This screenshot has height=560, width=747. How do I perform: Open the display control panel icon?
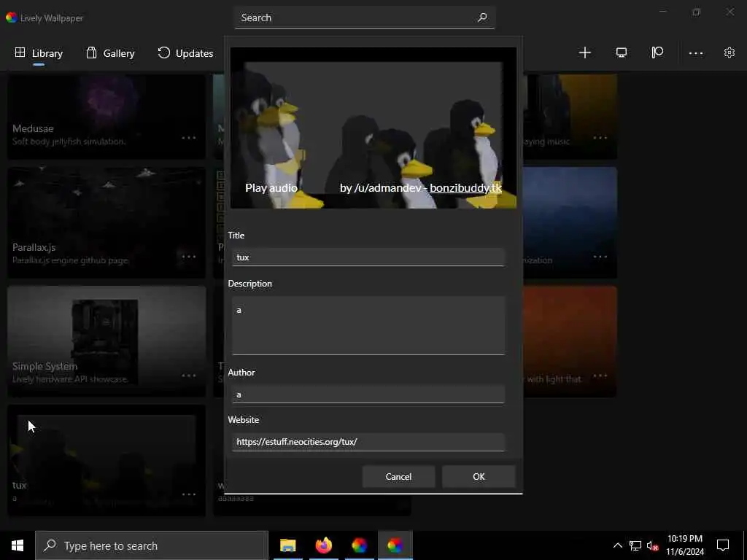tap(622, 52)
